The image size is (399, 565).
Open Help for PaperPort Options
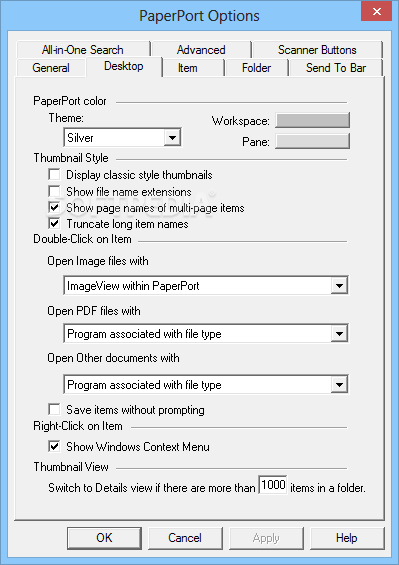point(347,538)
